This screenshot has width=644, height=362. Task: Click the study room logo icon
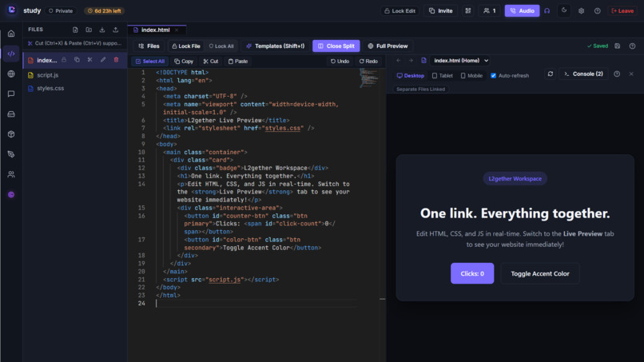point(11,10)
